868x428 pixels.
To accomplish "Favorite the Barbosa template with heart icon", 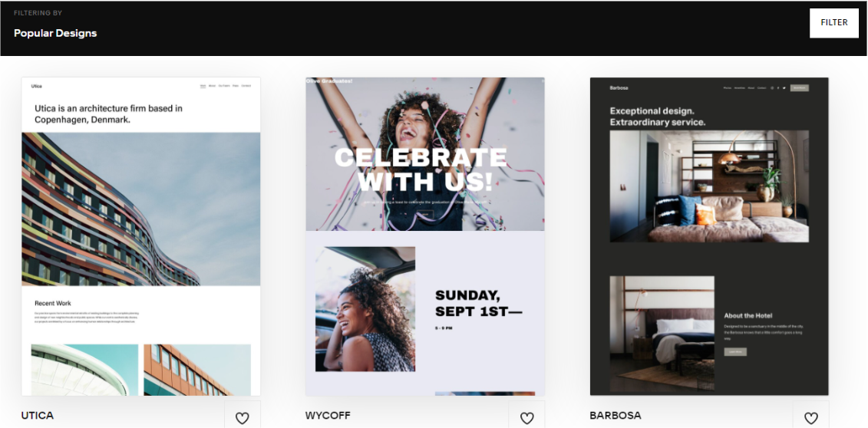I will [x=810, y=418].
